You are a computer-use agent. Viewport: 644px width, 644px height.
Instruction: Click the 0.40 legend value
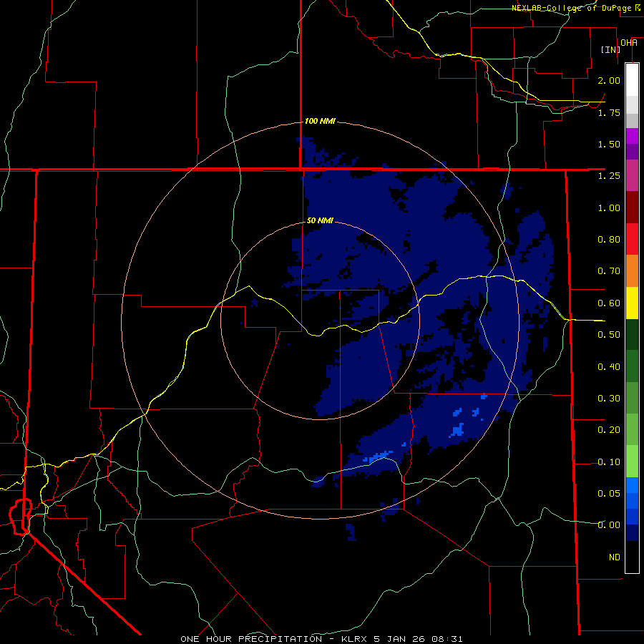(x=609, y=367)
